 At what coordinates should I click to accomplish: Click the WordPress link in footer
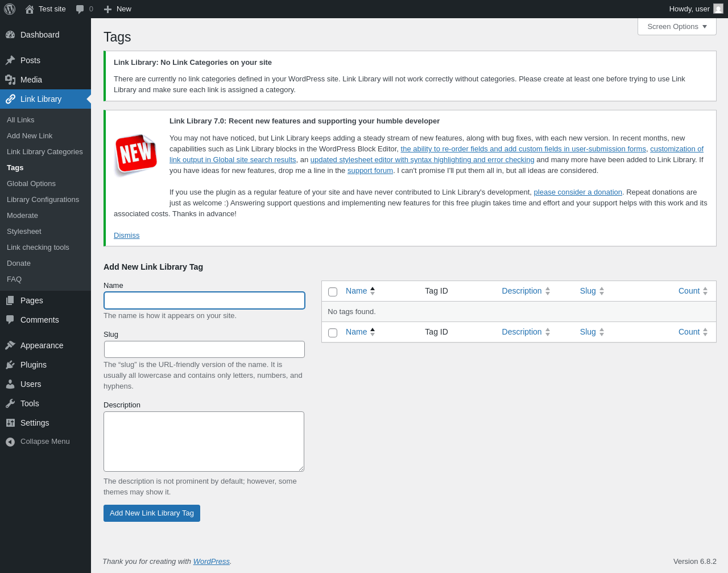pos(212,562)
